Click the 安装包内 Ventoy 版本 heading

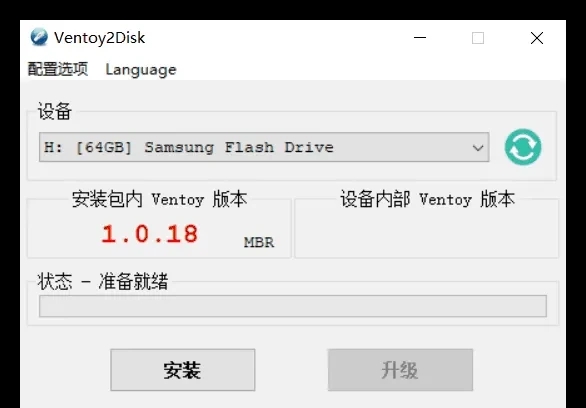[159, 199]
